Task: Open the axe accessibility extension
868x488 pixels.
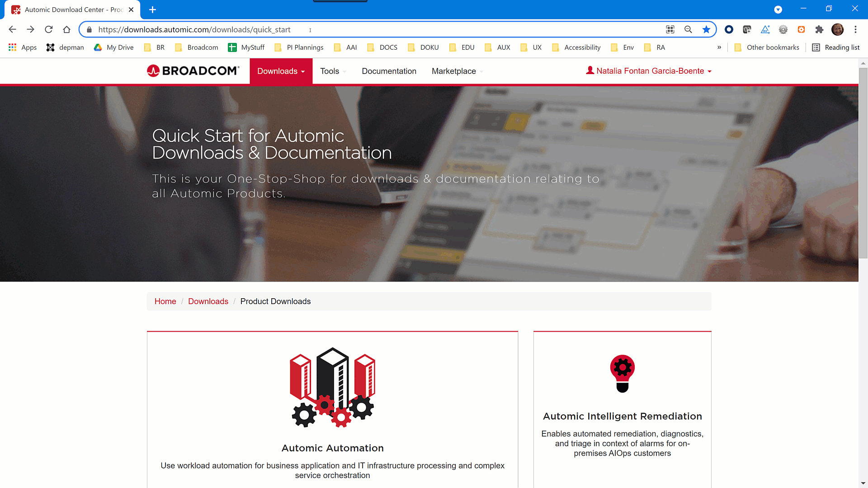Action: pyautogui.click(x=765, y=29)
